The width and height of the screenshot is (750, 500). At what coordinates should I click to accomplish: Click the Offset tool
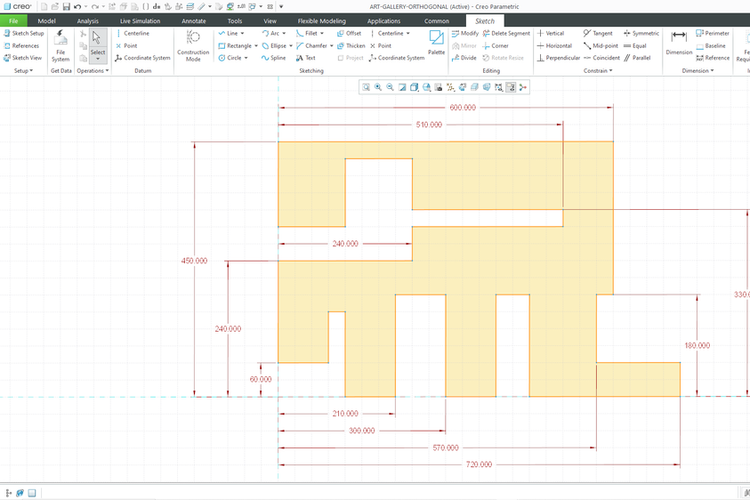click(348, 33)
